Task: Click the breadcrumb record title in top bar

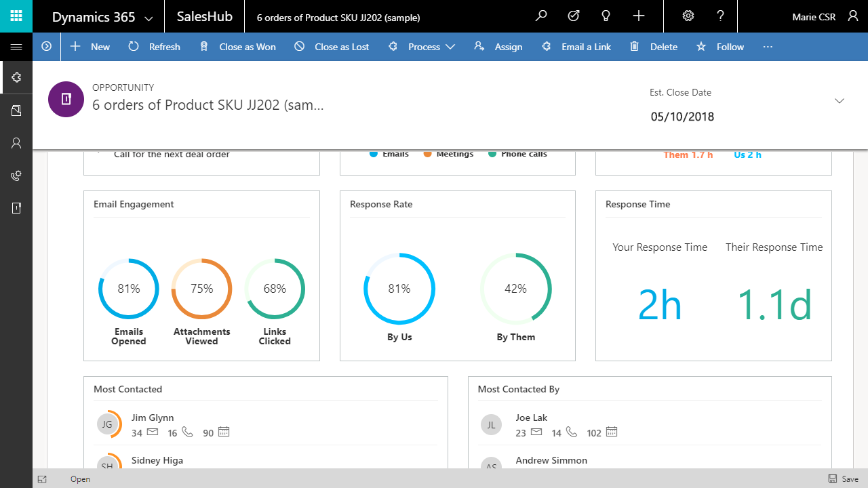Action: tap(338, 18)
